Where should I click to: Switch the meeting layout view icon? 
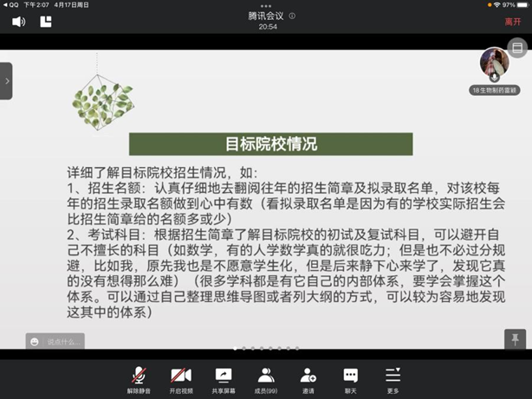[x=46, y=22]
